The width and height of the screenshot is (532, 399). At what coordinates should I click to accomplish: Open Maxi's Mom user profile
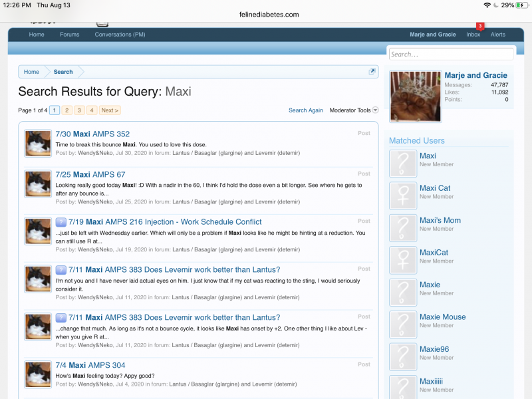click(x=440, y=220)
